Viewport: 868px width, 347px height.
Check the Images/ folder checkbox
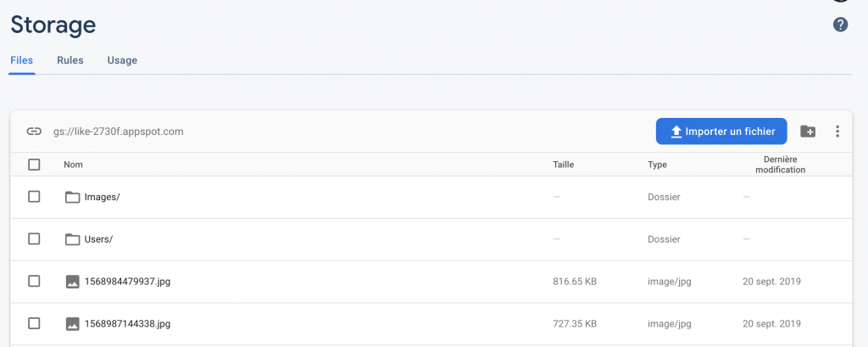34,197
